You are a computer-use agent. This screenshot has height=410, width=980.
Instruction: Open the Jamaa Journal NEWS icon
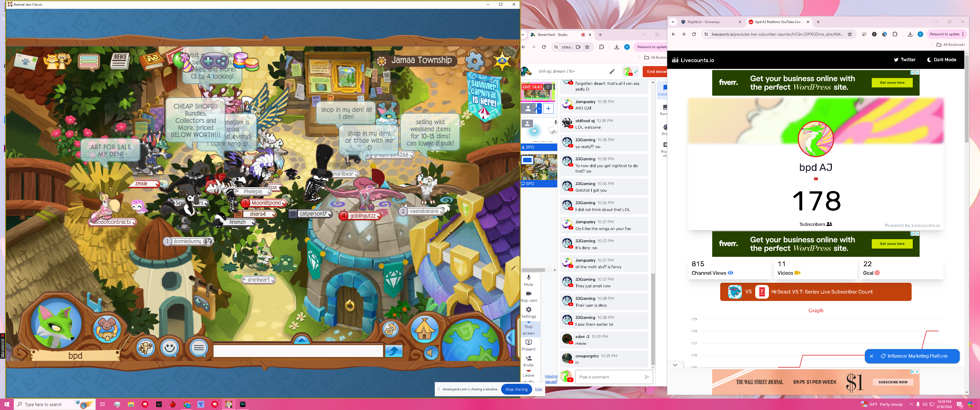(x=120, y=61)
